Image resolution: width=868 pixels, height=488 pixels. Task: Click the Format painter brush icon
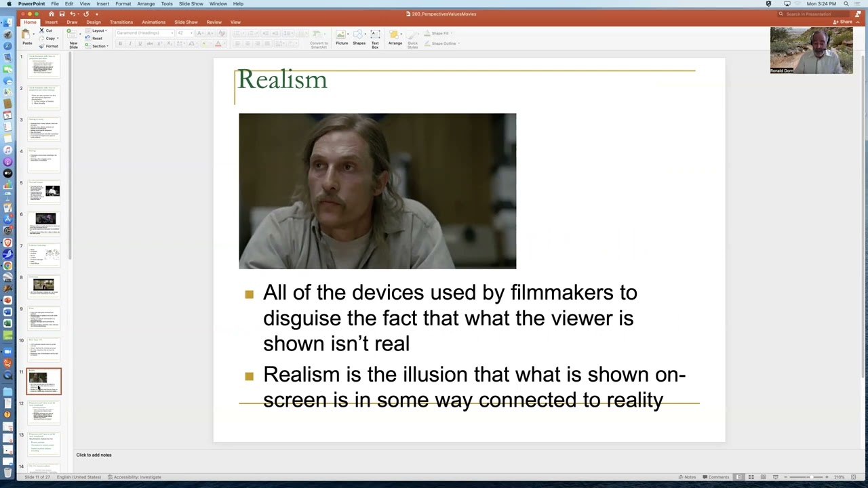coord(41,45)
